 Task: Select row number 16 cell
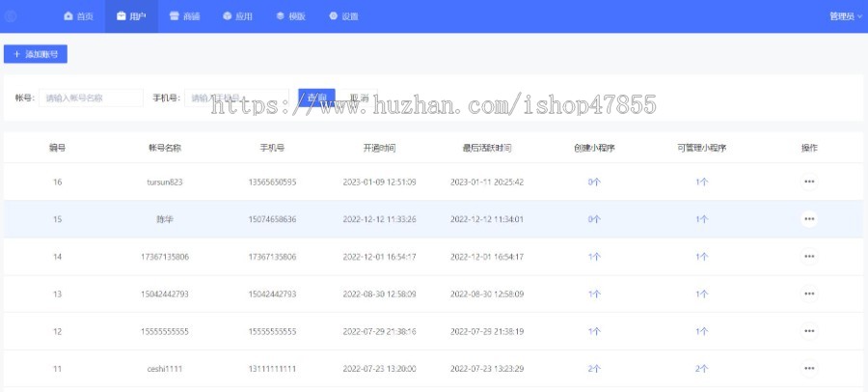pos(57,182)
